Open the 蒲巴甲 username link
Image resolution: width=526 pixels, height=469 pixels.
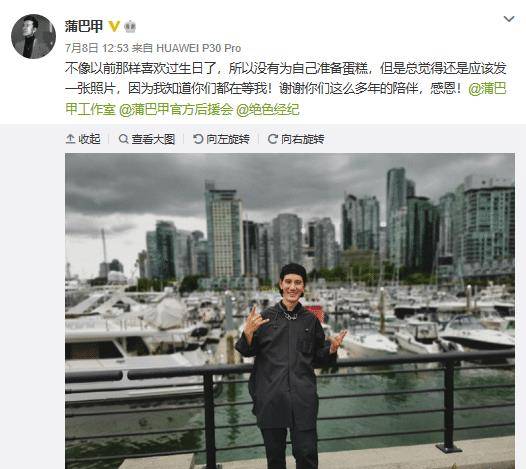[x=84, y=26]
